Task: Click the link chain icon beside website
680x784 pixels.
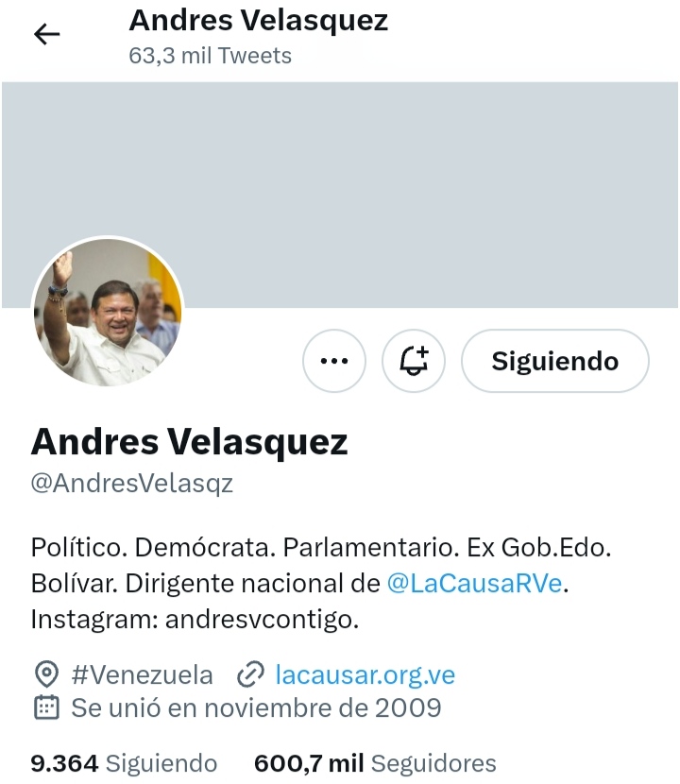Action: [x=250, y=674]
